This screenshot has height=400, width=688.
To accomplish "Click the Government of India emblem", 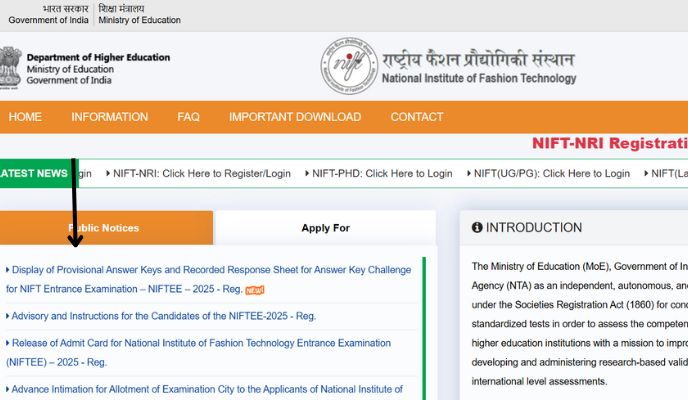I will [9, 68].
